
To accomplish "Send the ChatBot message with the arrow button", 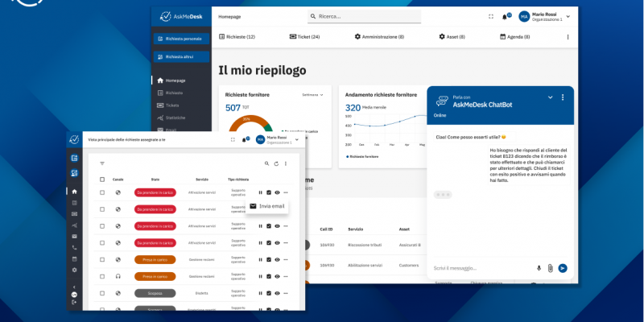I will pyautogui.click(x=563, y=268).
